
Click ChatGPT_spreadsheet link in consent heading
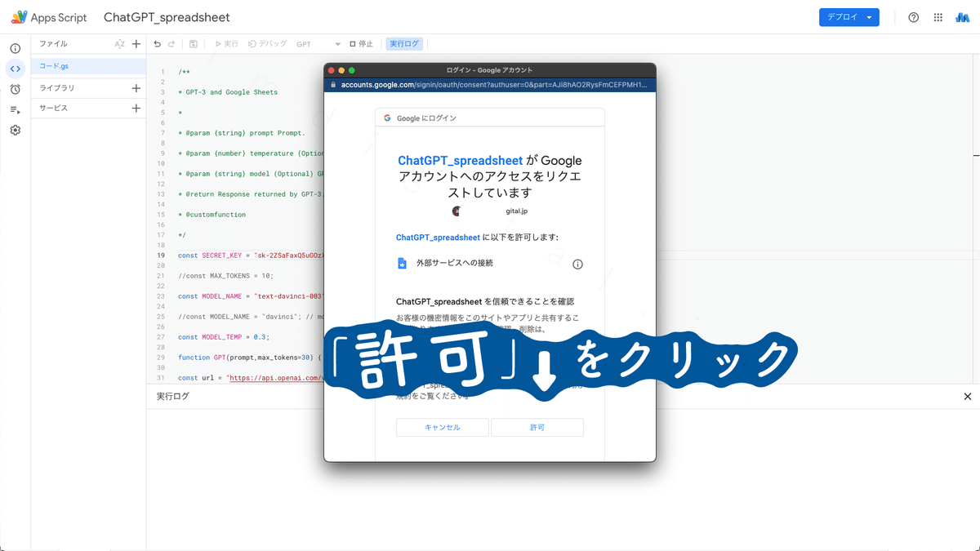(x=460, y=161)
